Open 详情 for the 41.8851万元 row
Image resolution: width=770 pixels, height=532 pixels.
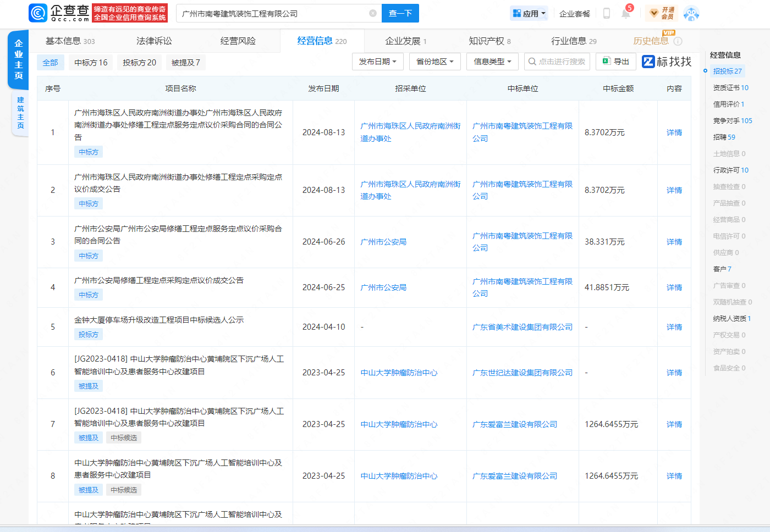point(674,287)
